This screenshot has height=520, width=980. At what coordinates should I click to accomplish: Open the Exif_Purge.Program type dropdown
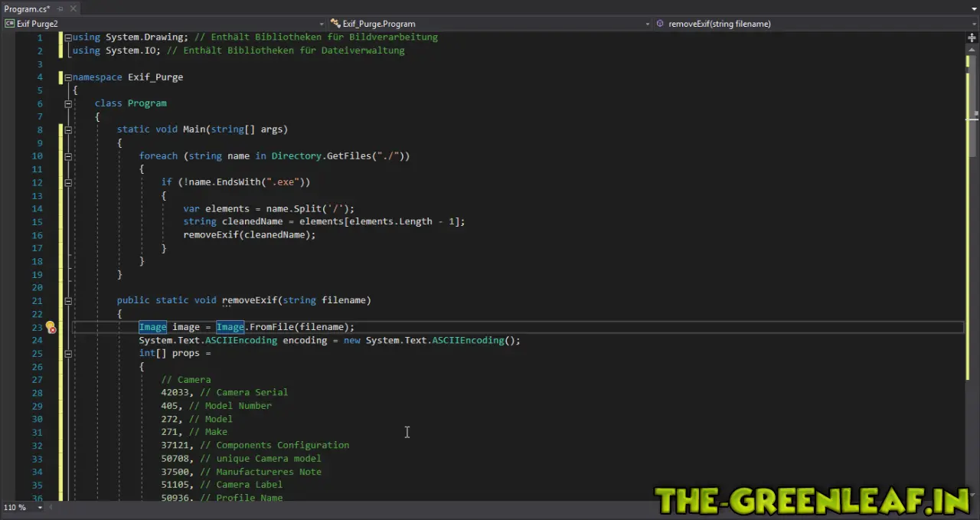point(647,24)
